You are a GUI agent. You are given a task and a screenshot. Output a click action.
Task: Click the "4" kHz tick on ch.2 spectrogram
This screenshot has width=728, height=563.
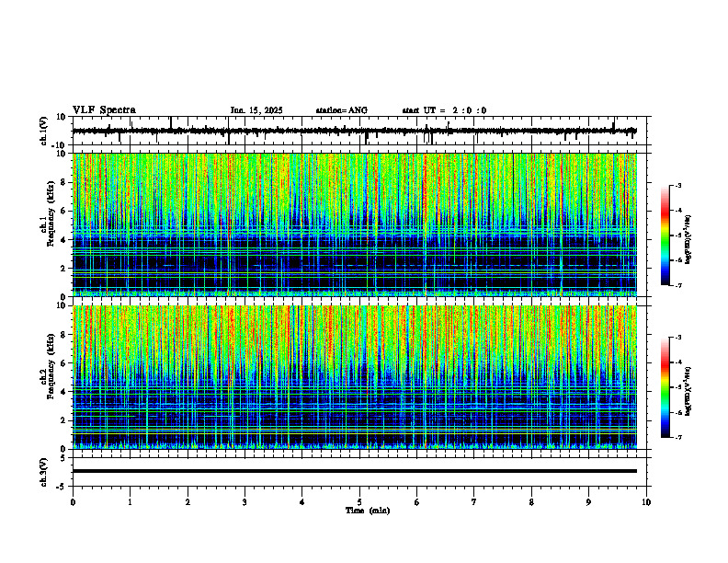[x=64, y=392]
